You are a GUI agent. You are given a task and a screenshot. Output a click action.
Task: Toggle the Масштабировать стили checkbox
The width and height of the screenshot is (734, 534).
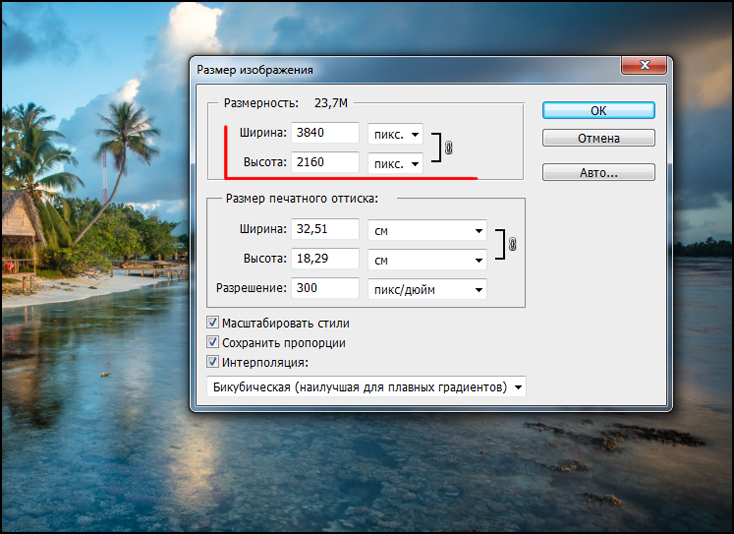[x=213, y=322]
